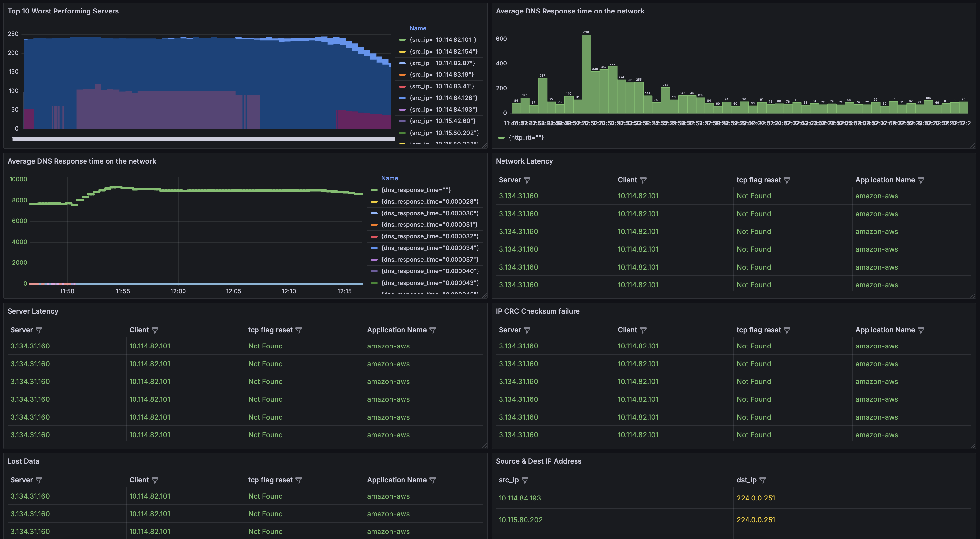Open Network Latency panel title menu

(524, 161)
